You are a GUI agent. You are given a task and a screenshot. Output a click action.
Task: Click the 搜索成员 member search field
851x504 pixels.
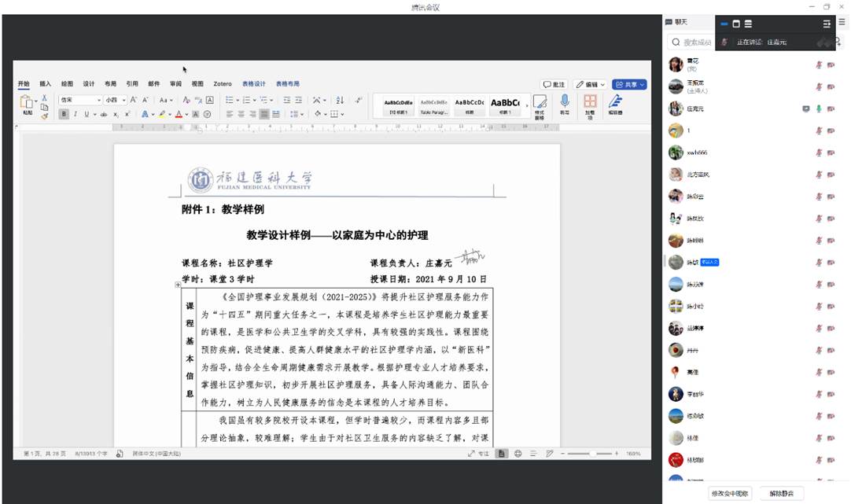(x=696, y=42)
